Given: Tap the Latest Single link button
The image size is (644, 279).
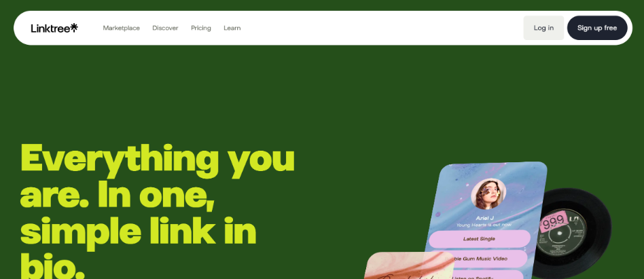Looking at the screenshot, I should pyautogui.click(x=479, y=239).
